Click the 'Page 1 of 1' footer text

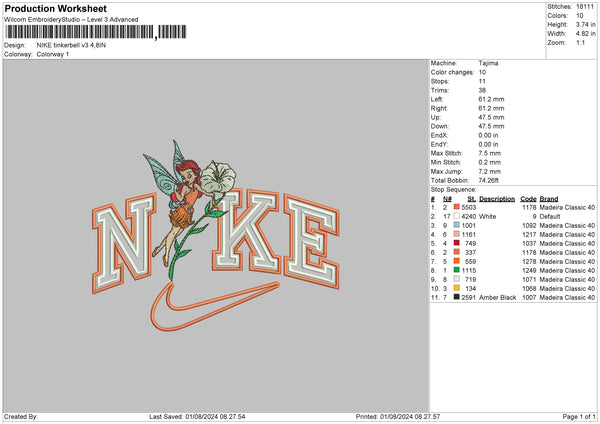pyautogui.click(x=579, y=417)
